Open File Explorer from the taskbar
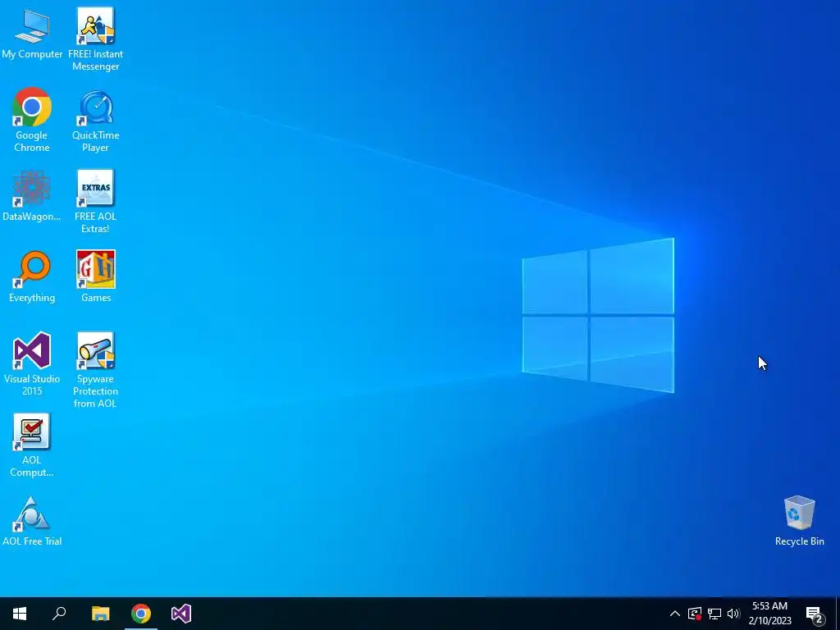 [100, 614]
